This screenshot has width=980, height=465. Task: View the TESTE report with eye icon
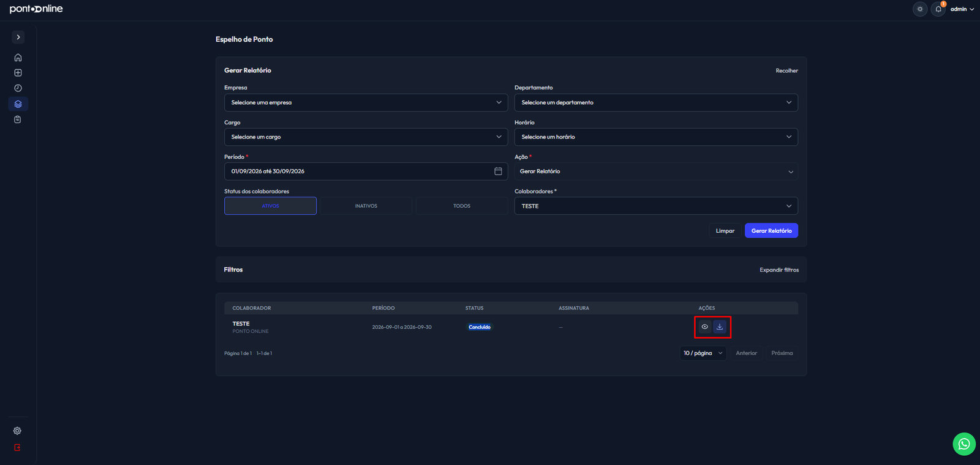(705, 327)
